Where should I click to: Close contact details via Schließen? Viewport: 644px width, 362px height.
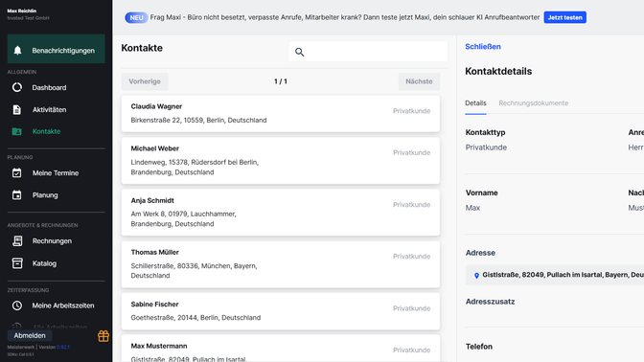coord(483,46)
